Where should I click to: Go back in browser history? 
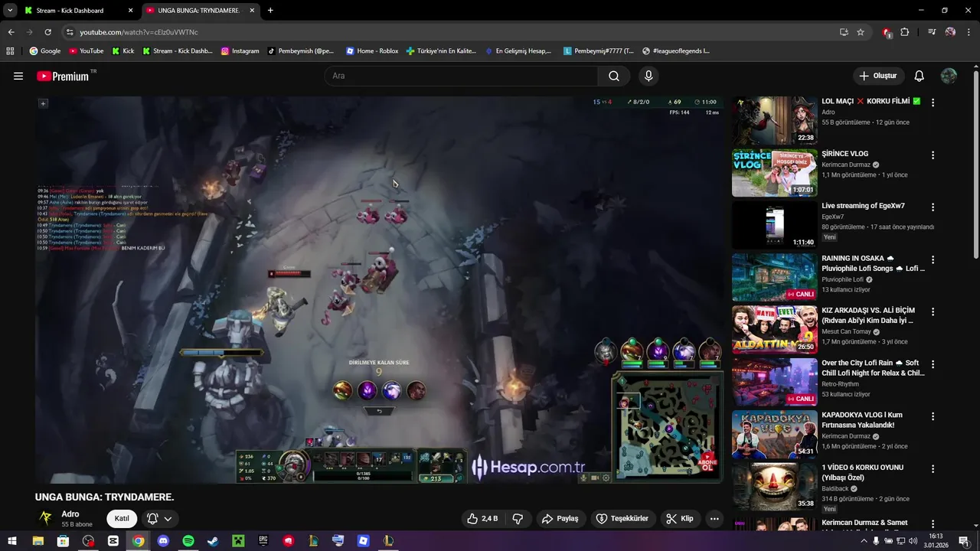click(11, 32)
